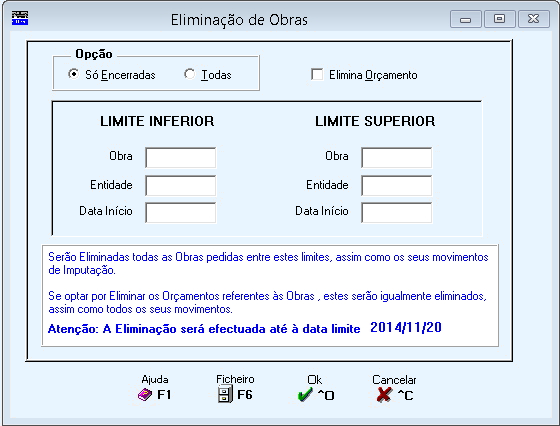Maximize the Eliminação de Obras window
Viewport: 560px width, 426px height.
(x=500, y=19)
